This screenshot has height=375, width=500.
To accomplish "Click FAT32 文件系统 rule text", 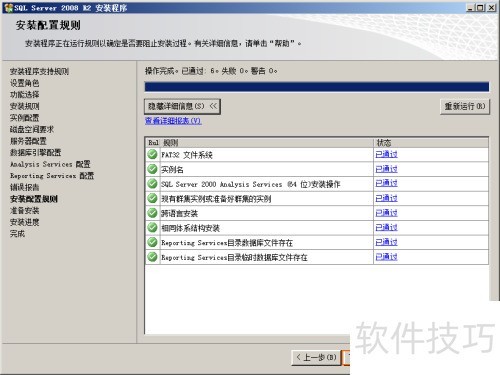I will coord(187,155).
